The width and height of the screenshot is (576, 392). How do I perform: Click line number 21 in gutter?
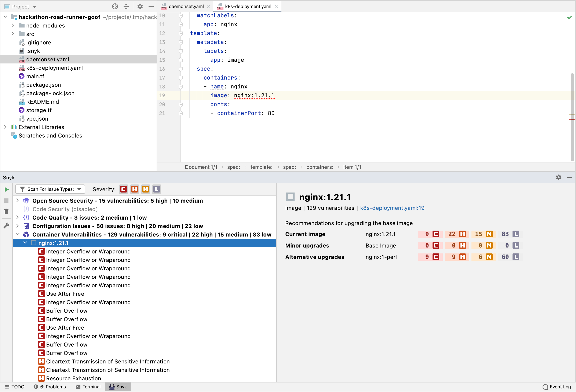[162, 113]
